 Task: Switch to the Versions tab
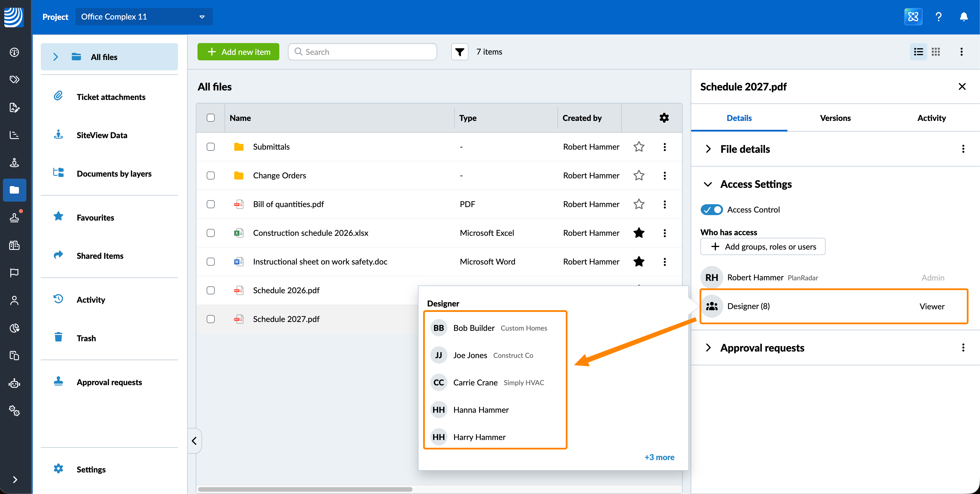point(835,118)
